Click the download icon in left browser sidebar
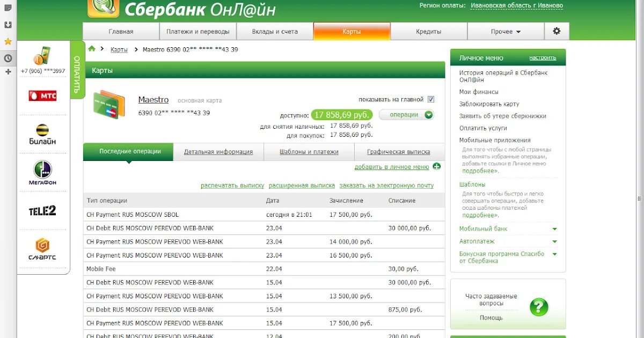 click(8, 25)
